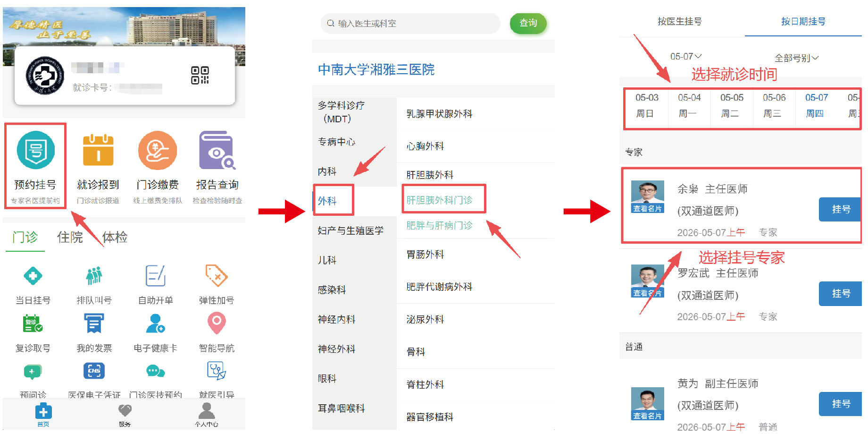
Task: Select the date 05-06 周三
Action: coord(774,106)
